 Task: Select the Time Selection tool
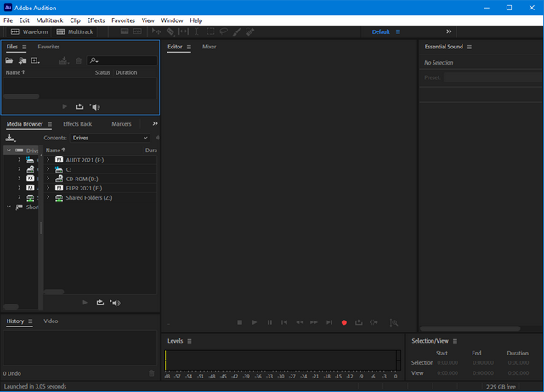tap(196, 31)
